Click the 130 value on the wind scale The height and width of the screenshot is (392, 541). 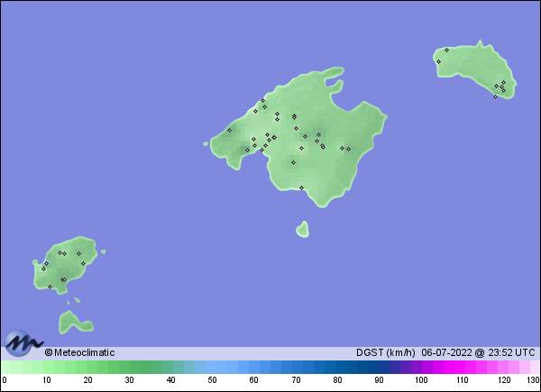point(533,380)
